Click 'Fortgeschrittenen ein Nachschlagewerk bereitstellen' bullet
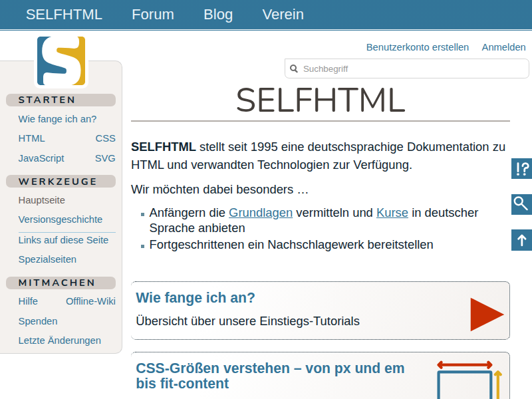The height and width of the screenshot is (399, 532). (x=291, y=245)
